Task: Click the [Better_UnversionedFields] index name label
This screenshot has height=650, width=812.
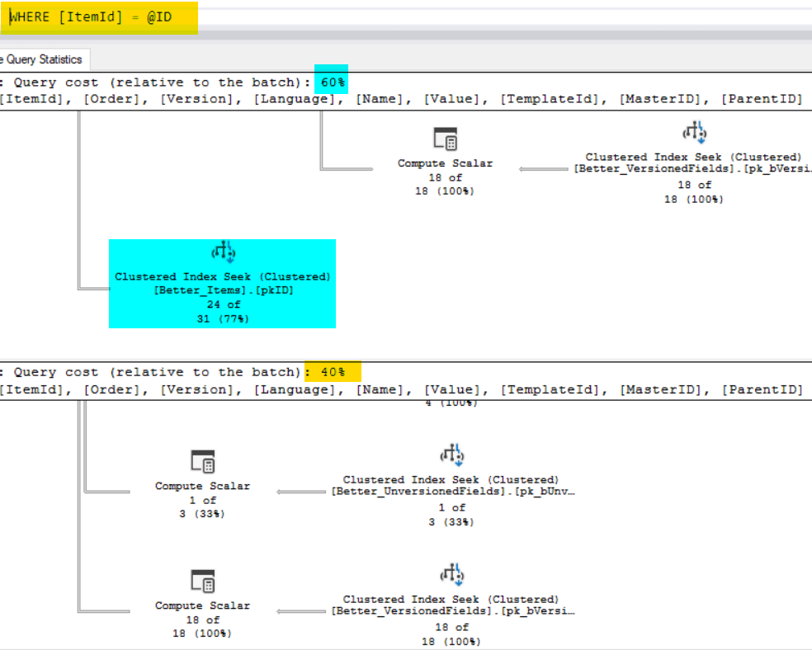Action: [451, 492]
